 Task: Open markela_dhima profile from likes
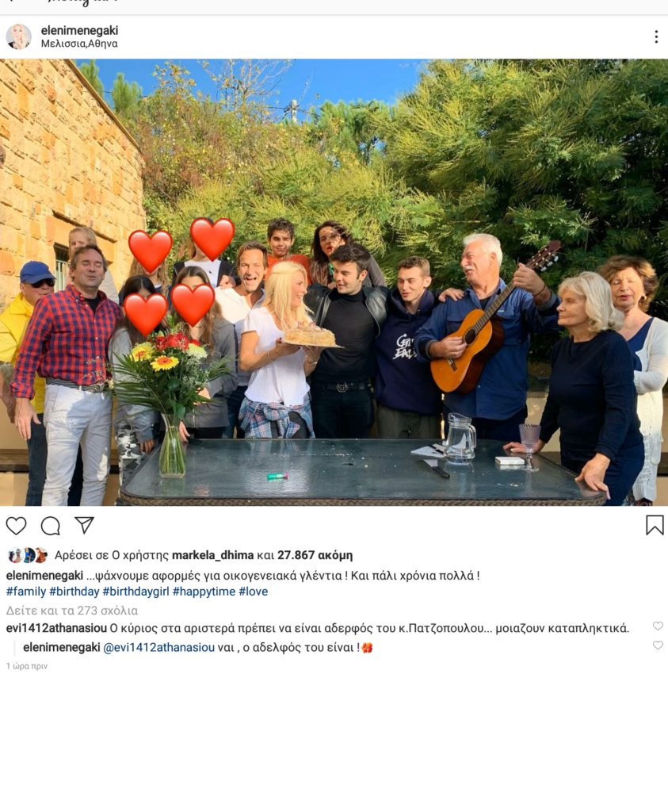click(x=212, y=555)
